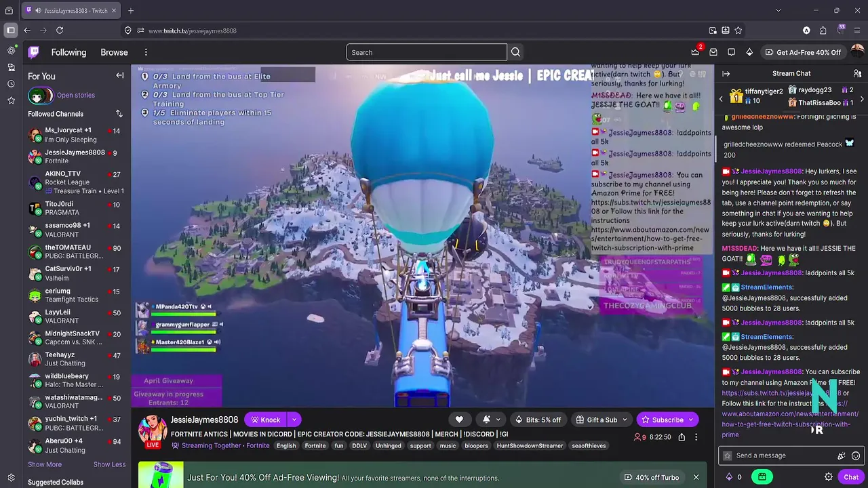Click Show More under followed channels
The image size is (868, 488).
[45, 464]
